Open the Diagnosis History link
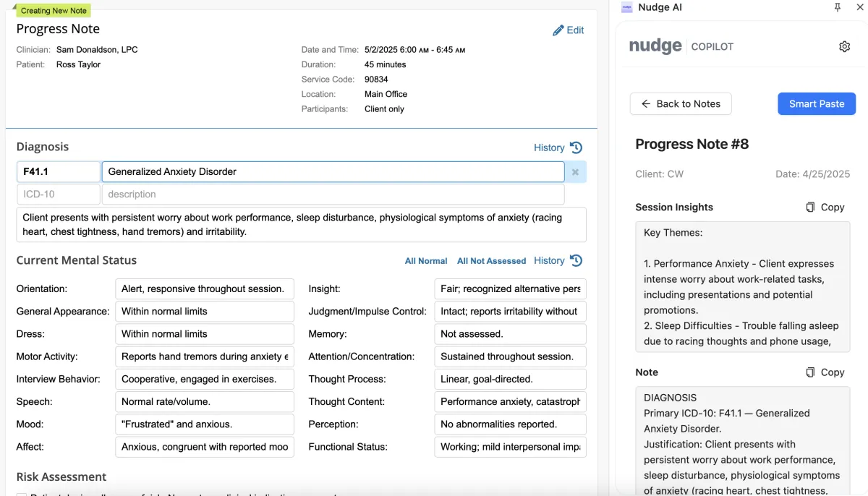This screenshot has width=868, height=496. tap(549, 147)
